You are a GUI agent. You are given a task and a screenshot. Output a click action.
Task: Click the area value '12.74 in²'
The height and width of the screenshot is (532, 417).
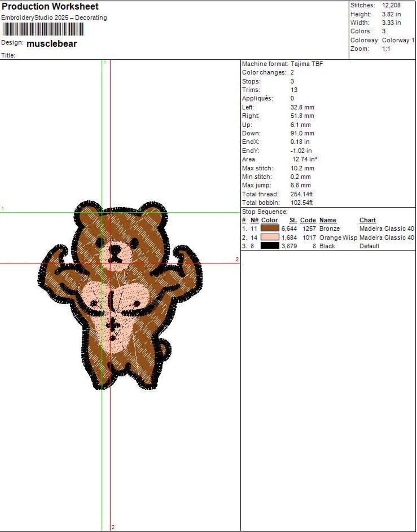[304, 159]
